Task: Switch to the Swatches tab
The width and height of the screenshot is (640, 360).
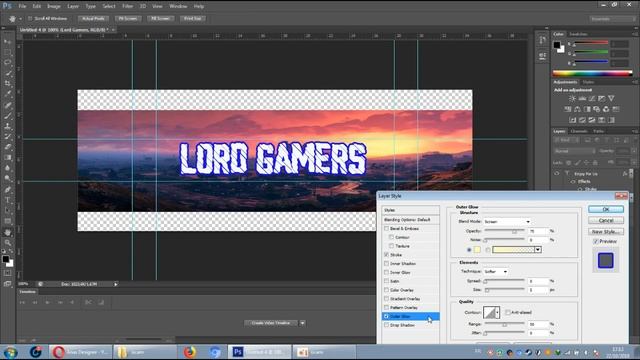Action: point(578,34)
